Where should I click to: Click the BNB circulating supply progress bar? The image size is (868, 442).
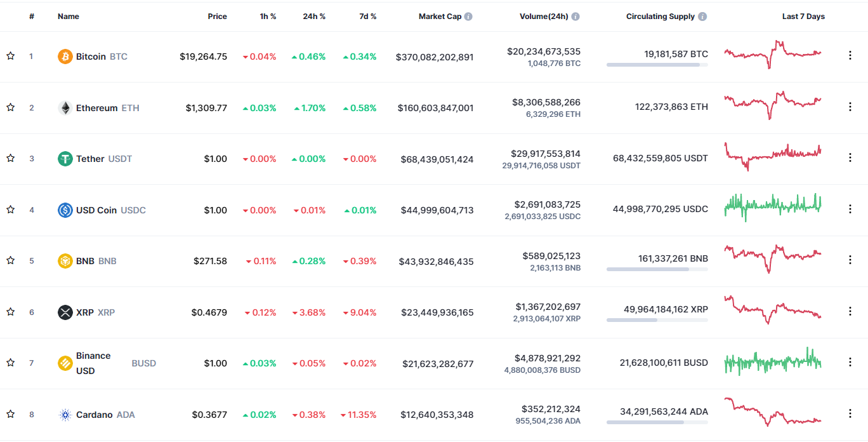point(657,269)
